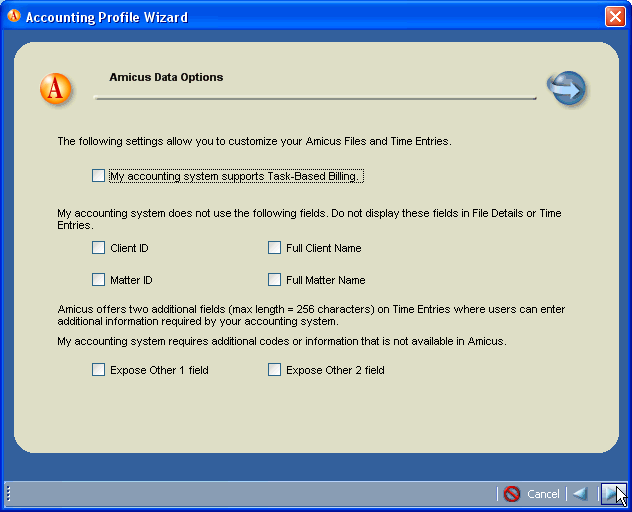Viewport: 632px width, 512px height.
Task: Click the red Cancel prohibition icon
Action: tap(512, 494)
